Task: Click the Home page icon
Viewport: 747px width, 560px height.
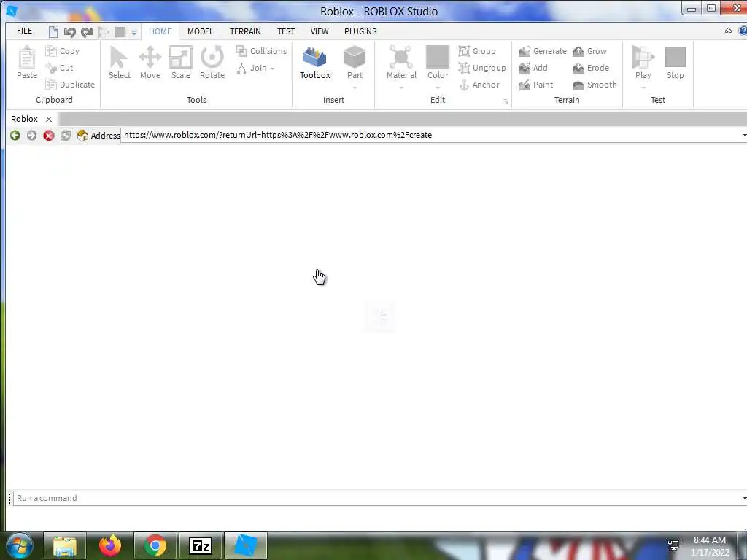Action: (x=82, y=136)
